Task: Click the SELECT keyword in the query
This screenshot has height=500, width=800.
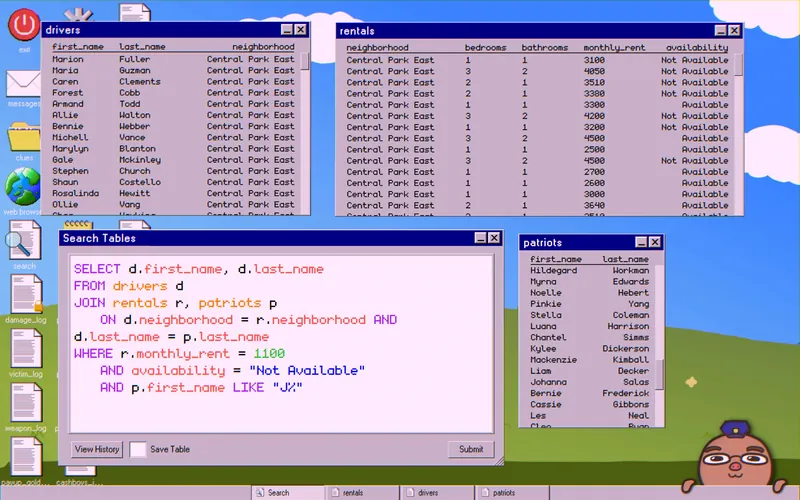Action: tap(97, 269)
